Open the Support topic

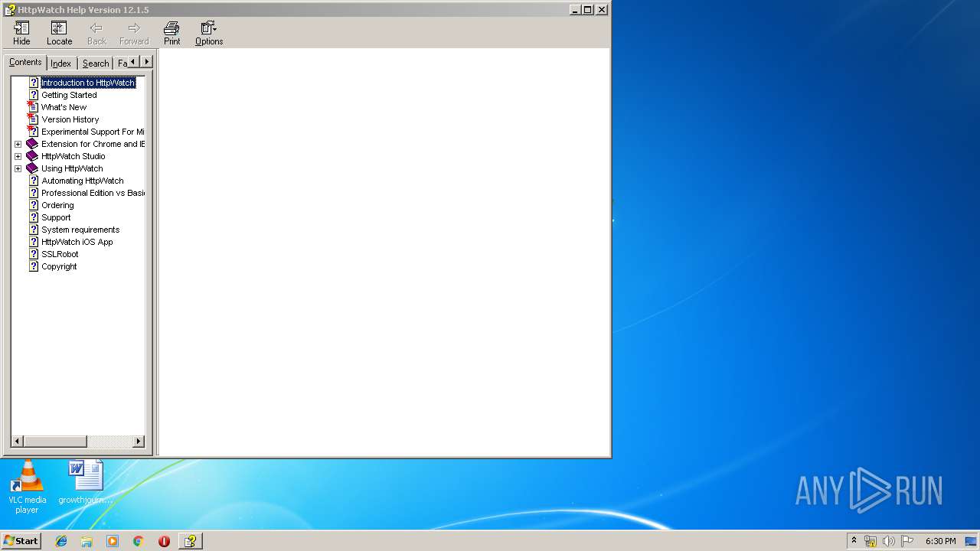click(56, 217)
